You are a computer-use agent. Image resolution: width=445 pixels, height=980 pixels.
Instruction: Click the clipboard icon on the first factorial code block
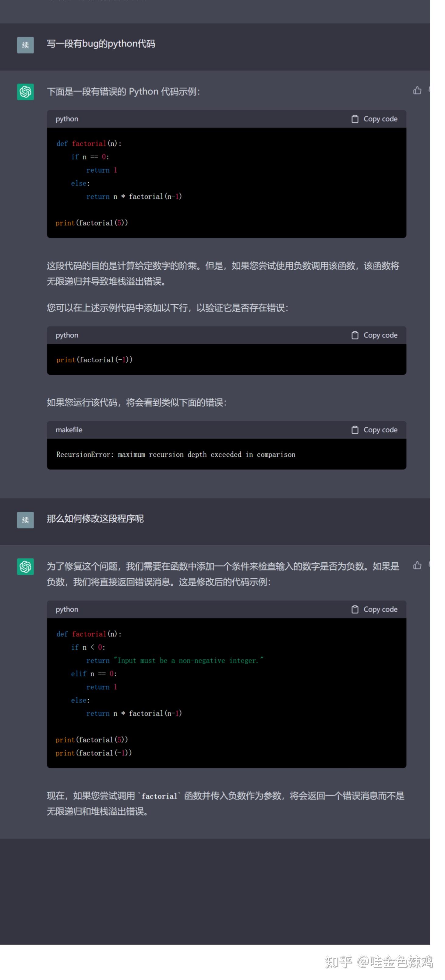(355, 119)
